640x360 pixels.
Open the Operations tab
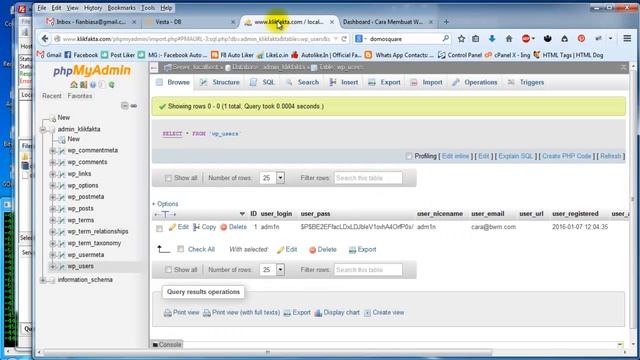click(x=475, y=82)
